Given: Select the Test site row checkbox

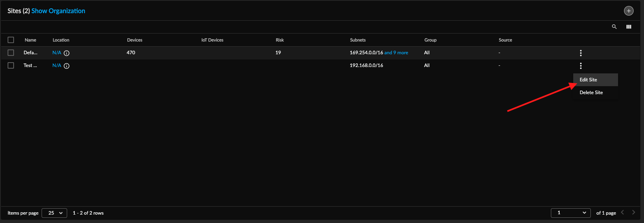Looking at the screenshot, I should pyautogui.click(x=11, y=65).
